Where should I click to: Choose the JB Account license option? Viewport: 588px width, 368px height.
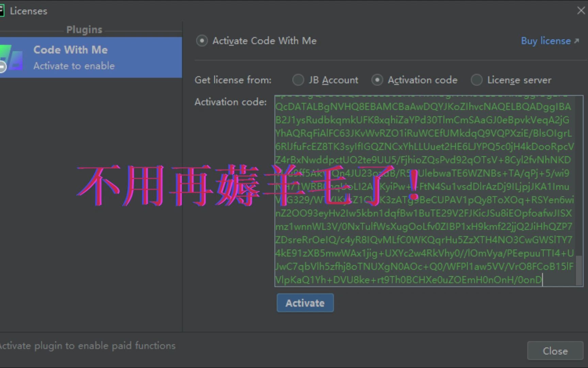298,80
